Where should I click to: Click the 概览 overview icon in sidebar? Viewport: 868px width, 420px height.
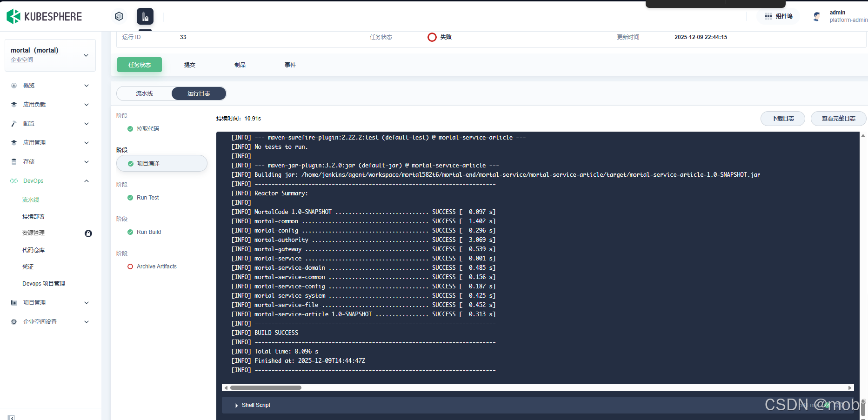click(14, 86)
